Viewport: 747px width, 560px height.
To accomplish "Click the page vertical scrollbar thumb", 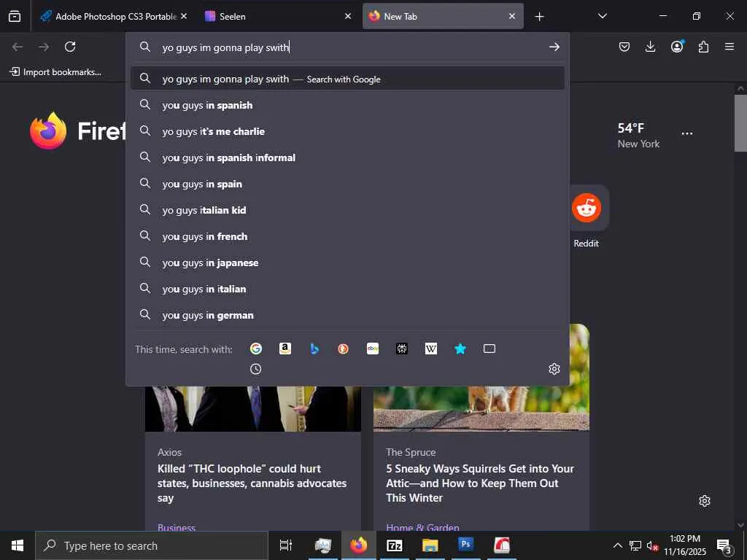I will (x=740, y=122).
